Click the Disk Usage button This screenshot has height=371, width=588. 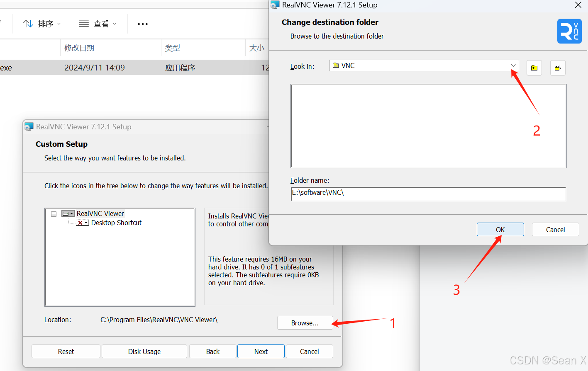[144, 352]
